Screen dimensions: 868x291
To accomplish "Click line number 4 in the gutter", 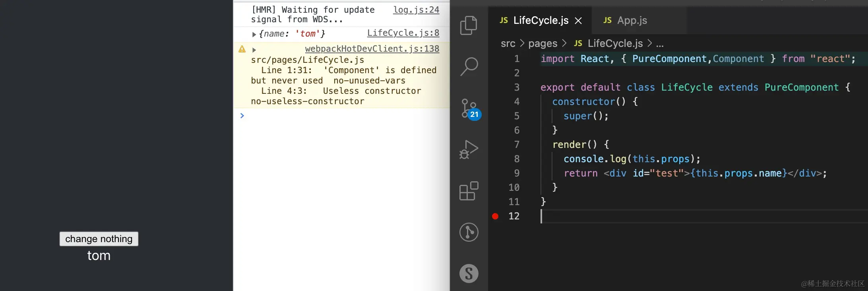I will 517,102.
